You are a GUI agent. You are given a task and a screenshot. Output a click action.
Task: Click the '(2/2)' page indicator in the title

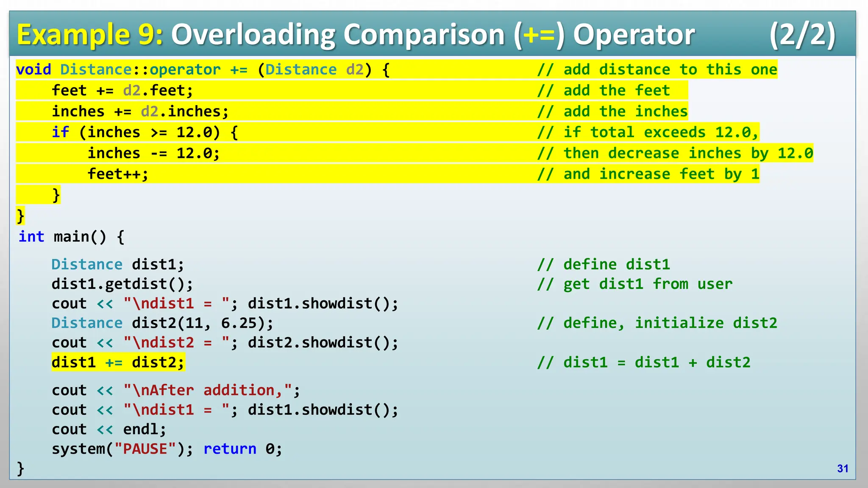click(802, 34)
